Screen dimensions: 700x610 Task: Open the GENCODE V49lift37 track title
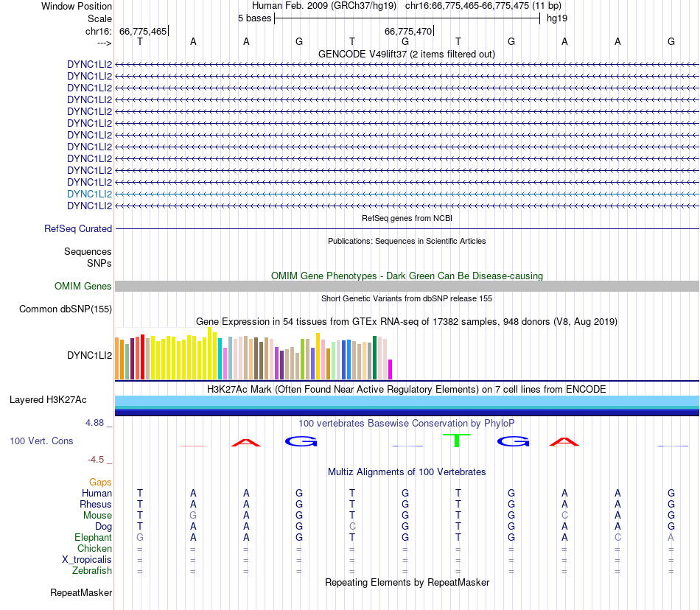pos(406,54)
